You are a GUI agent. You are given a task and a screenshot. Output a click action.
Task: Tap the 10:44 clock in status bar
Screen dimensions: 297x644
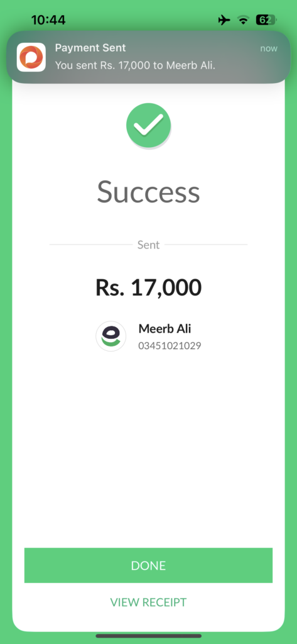click(48, 19)
